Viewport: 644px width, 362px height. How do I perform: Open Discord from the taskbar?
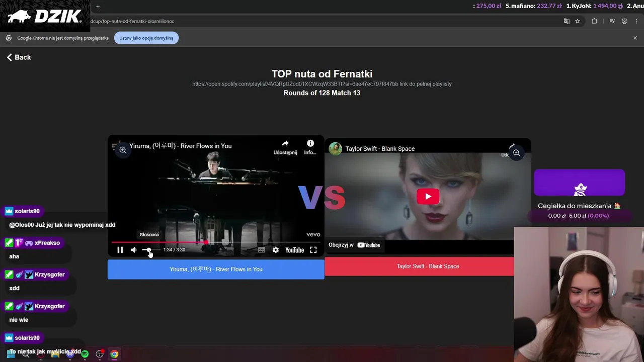(70, 354)
